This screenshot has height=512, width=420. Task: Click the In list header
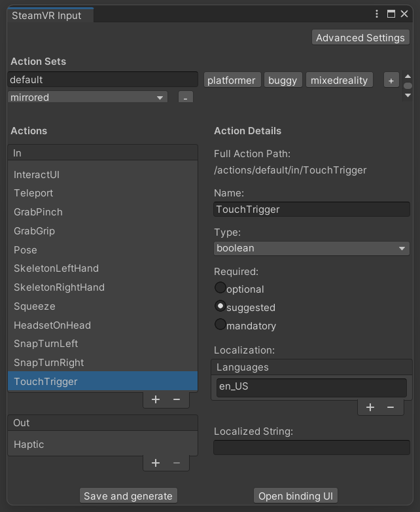[103, 153]
